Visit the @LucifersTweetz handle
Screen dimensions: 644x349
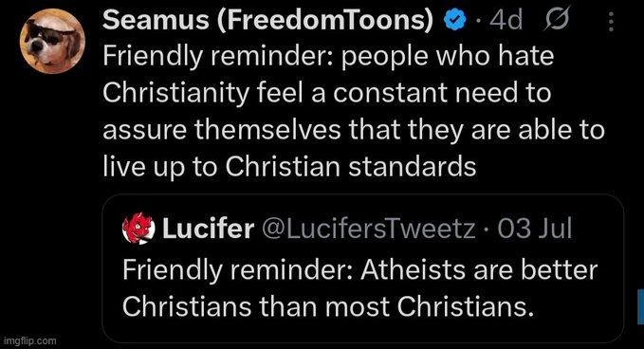tap(368, 229)
